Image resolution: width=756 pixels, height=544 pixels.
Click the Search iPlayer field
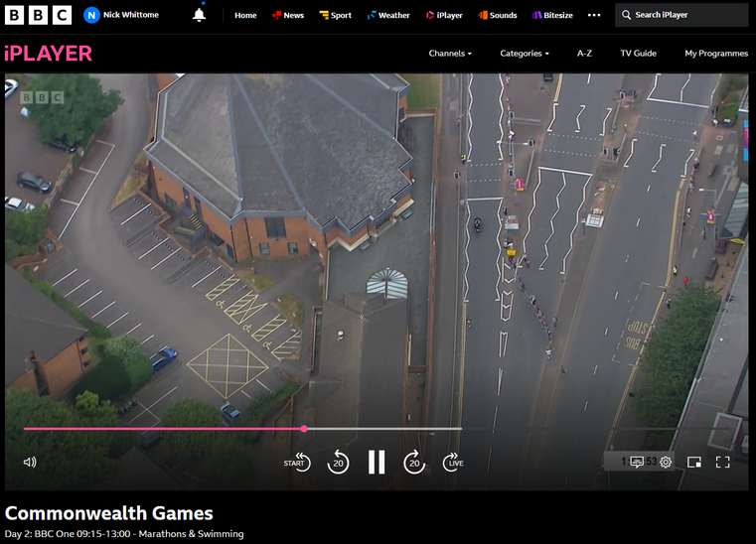pyautogui.click(x=681, y=15)
